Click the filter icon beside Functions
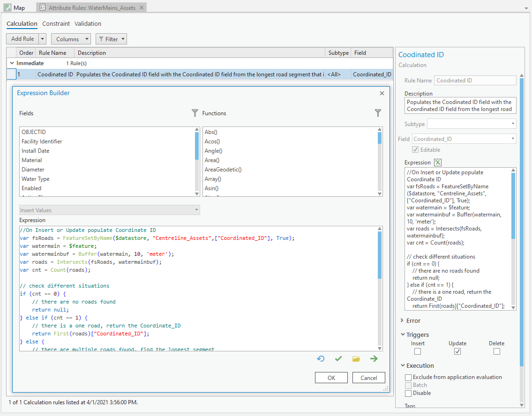This screenshot has width=532, height=416. [x=378, y=113]
